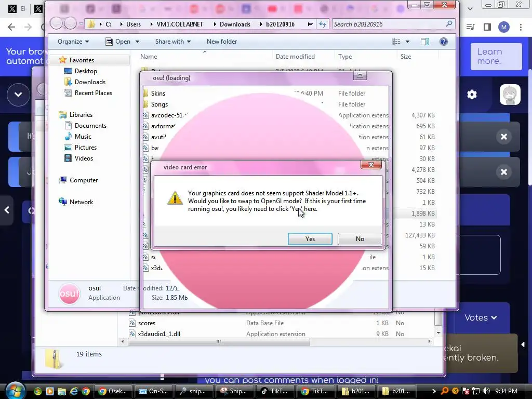Screen dimensions: 532x399
Task: Sort by the Type column header
Action: click(x=345, y=56)
